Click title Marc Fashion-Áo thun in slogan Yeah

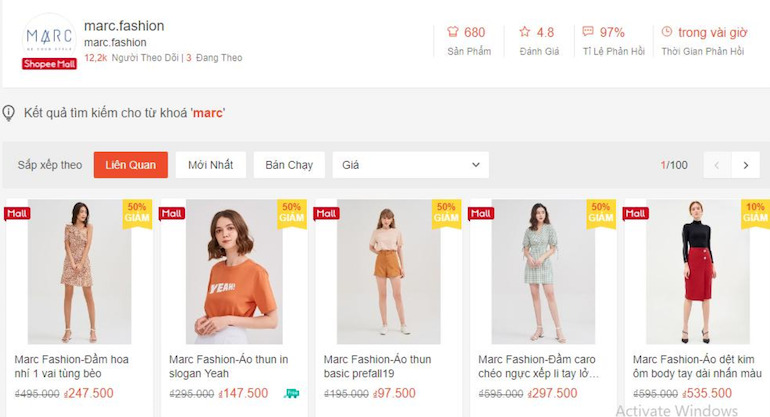pyautogui.click(x=229, y=366)
